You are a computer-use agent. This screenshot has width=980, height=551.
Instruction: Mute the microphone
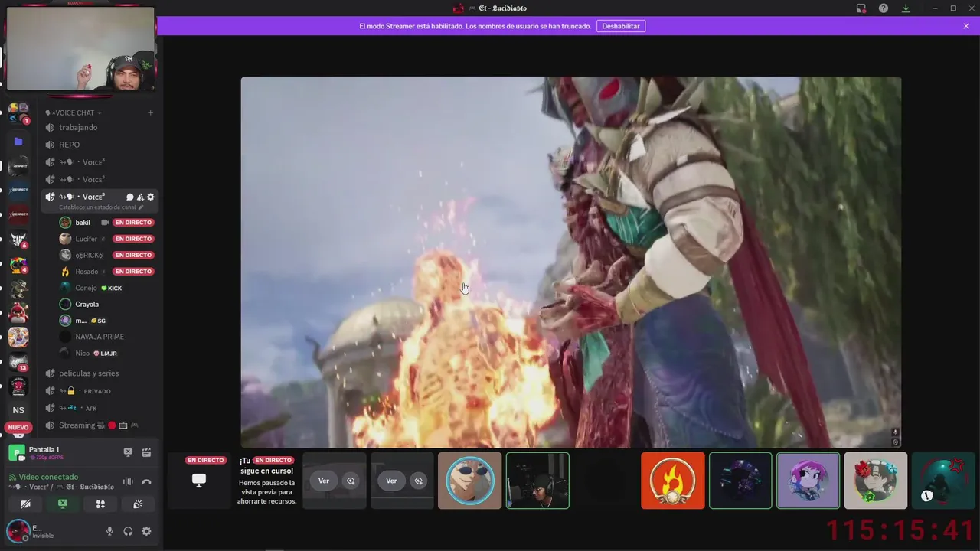tap(109, 531)
